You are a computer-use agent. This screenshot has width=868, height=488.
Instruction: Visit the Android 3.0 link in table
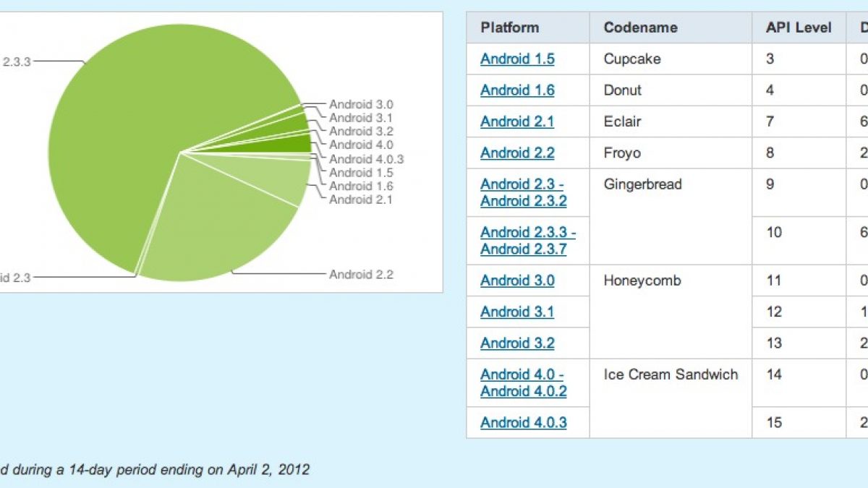click(517, 281)
